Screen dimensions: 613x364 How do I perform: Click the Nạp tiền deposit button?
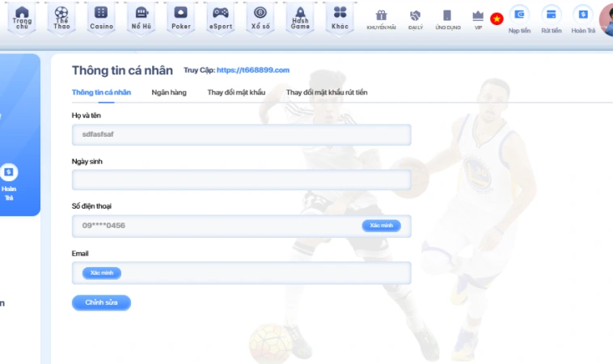(518, 18)
